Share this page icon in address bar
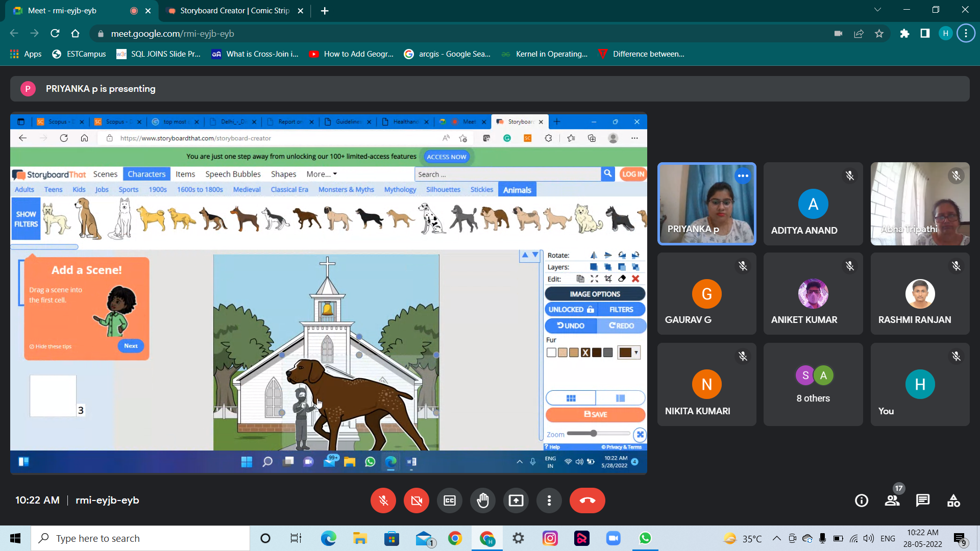 pyautogui.click(x=859, y=34)
